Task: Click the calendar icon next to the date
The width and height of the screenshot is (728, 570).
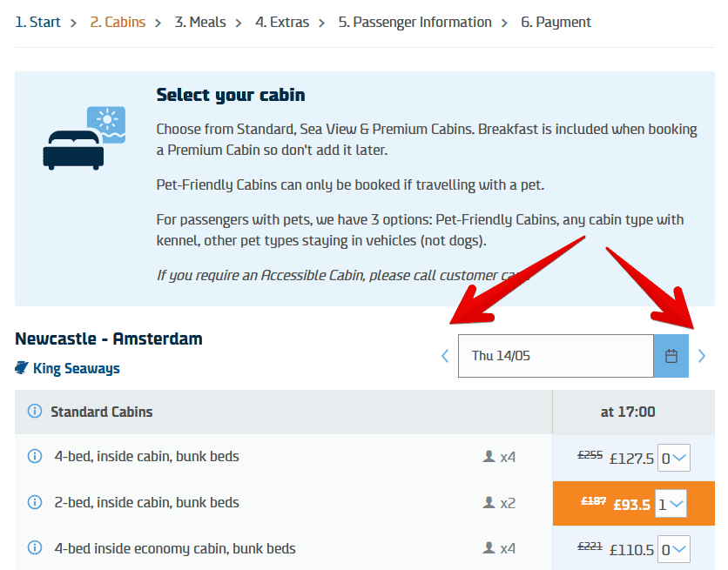Action: click(x=671, y=356)
